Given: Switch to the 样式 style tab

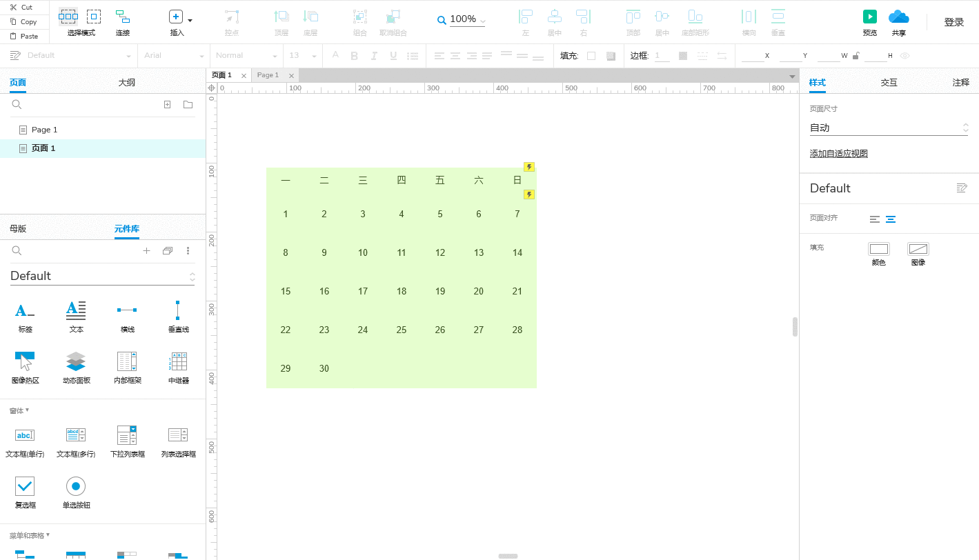Looking at the screenshot, I should [818, 83].
